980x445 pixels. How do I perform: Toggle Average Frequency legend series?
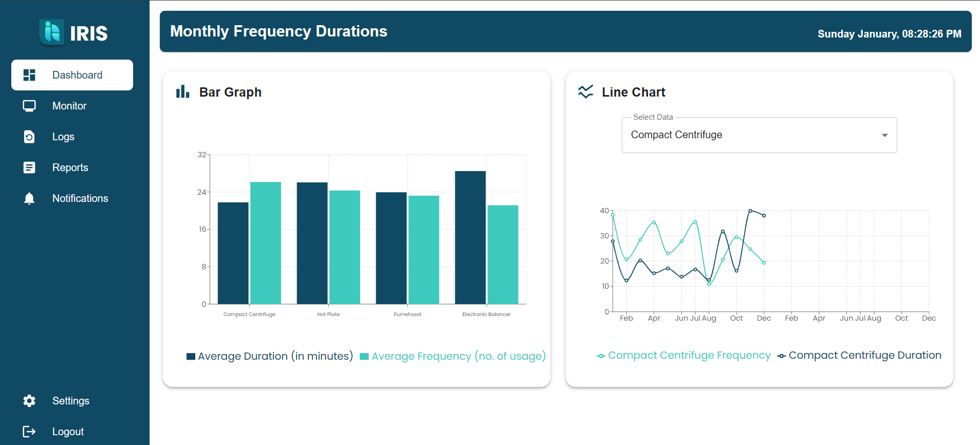(453, 356)
